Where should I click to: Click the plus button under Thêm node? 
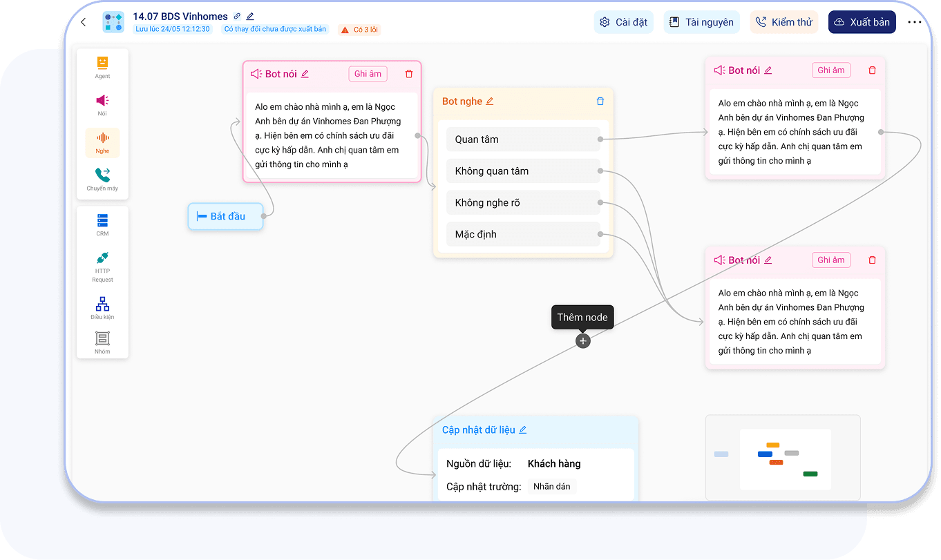tap(583, 341)
